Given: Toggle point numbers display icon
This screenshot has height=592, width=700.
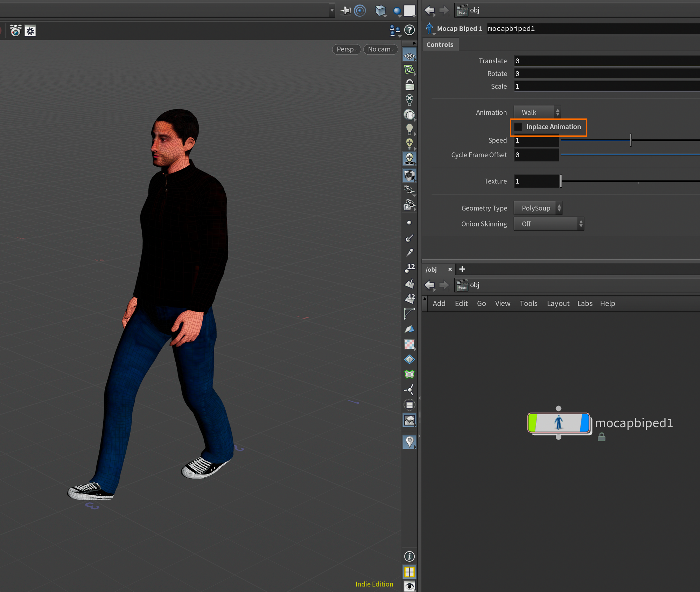Looking at the screenshot, I should [409, 268].
